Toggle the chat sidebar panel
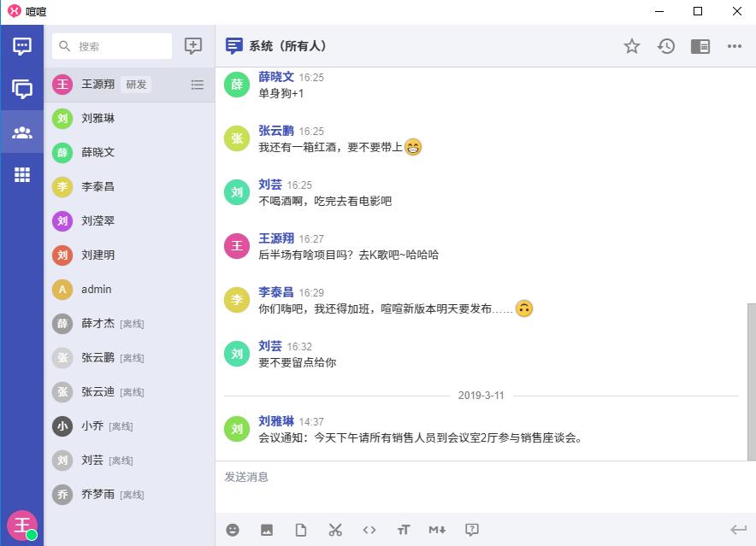The image size is (756, 546). (700, 46)
